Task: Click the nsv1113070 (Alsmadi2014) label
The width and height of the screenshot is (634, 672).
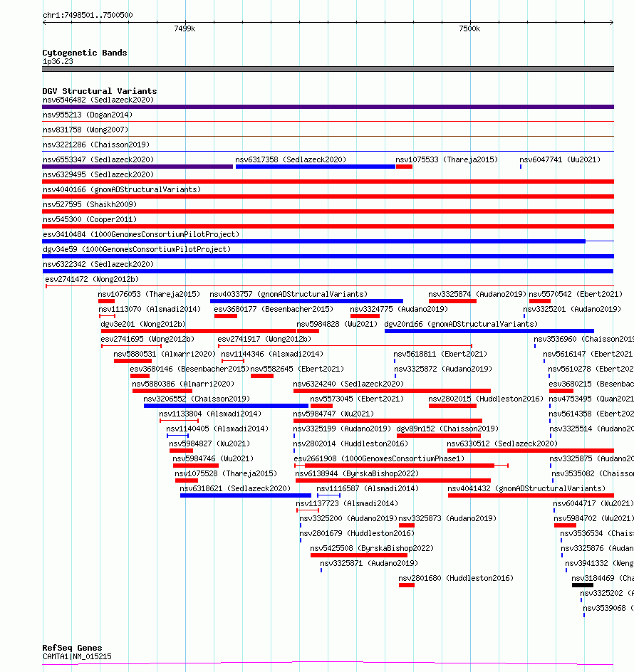Action: point(150,310)
